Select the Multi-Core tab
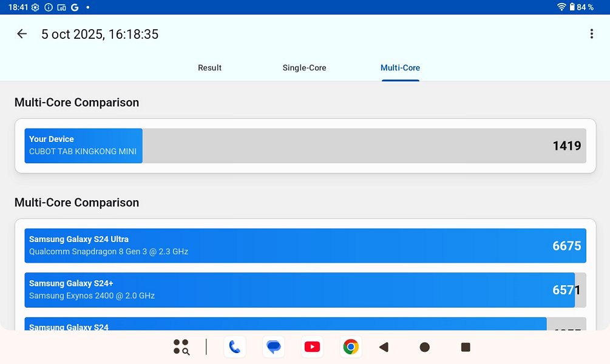Viewport: 610px width, 364px height. 400,68
